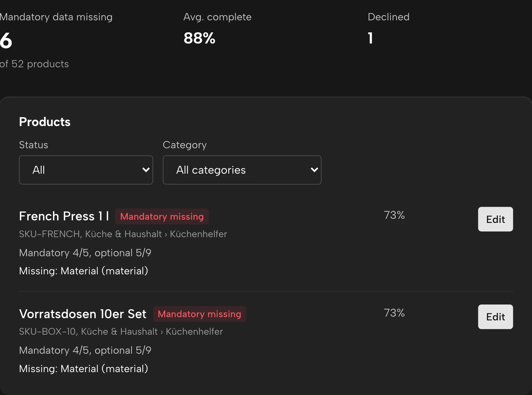Click 73% completion for French Press
The image size is (532, 395).
point(394,215)
